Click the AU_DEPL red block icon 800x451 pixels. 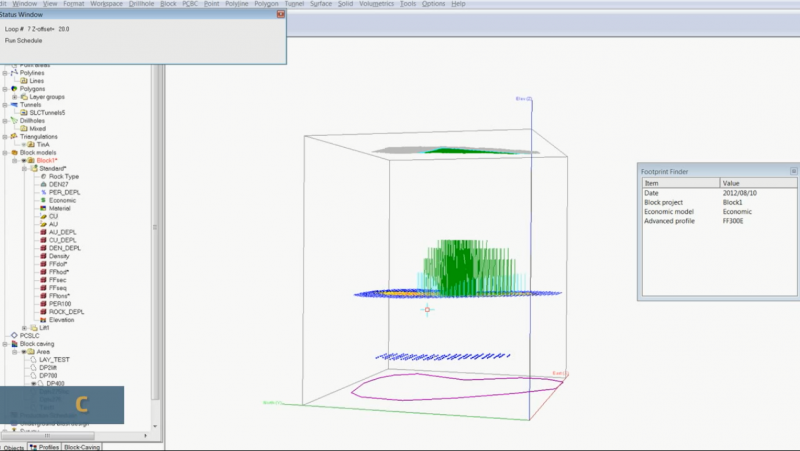point(42,232)
